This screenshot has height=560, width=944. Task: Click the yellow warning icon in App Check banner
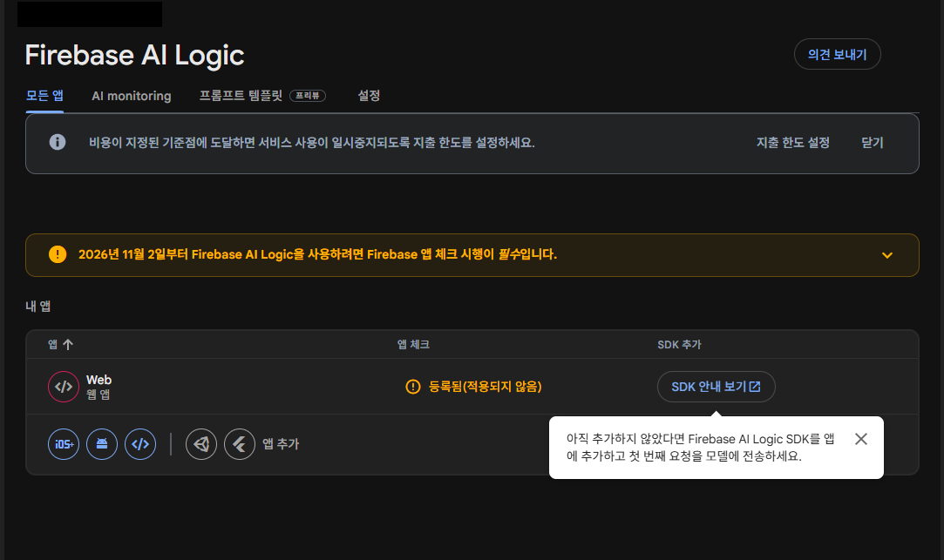58,254
